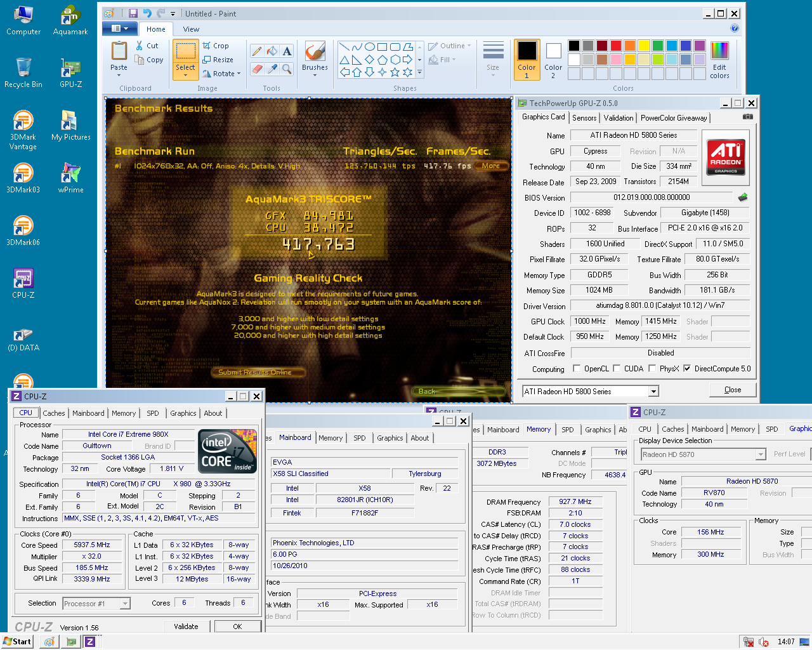
Task: Expand the Brushes dropdown arrow
Action: click(x=315, y=76)
